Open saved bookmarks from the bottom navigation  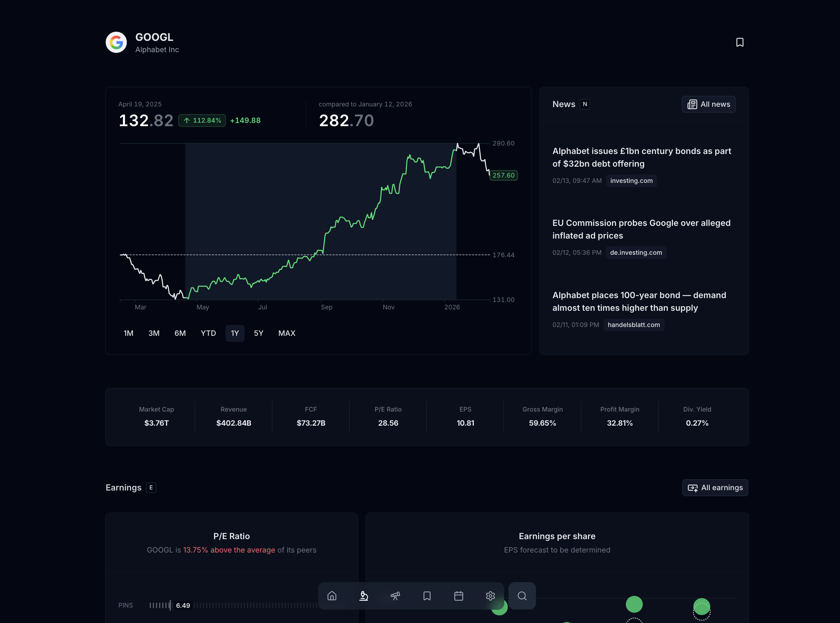[427, 596]
